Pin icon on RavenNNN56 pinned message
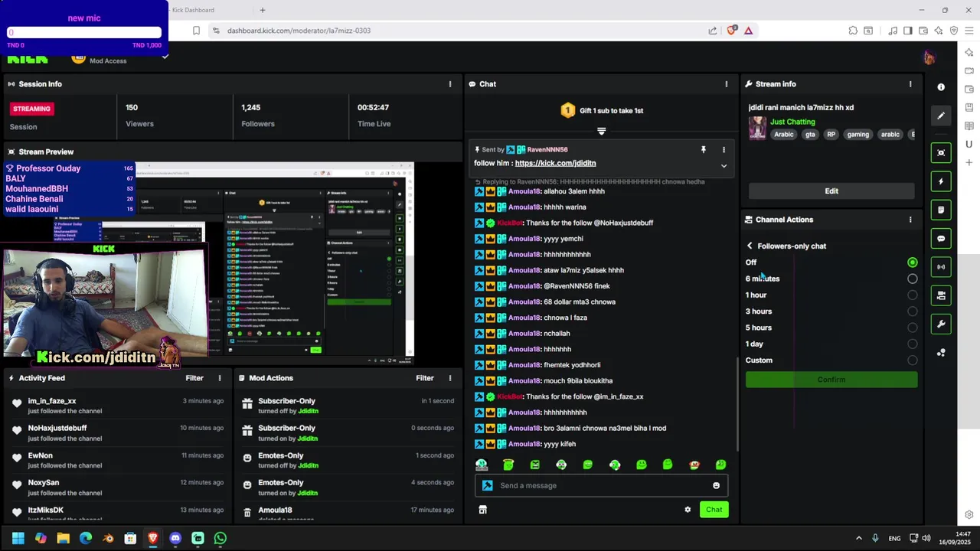 (704, 150)
